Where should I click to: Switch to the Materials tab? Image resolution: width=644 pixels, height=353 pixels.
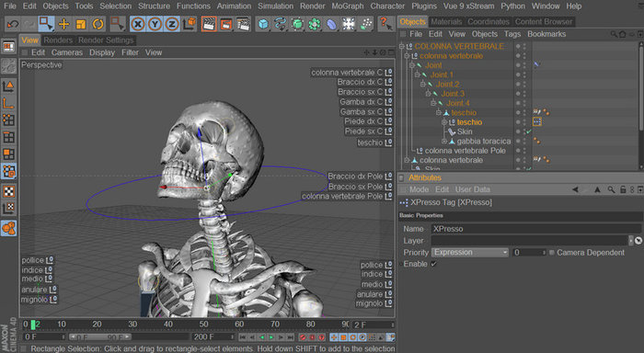[446, 22]
